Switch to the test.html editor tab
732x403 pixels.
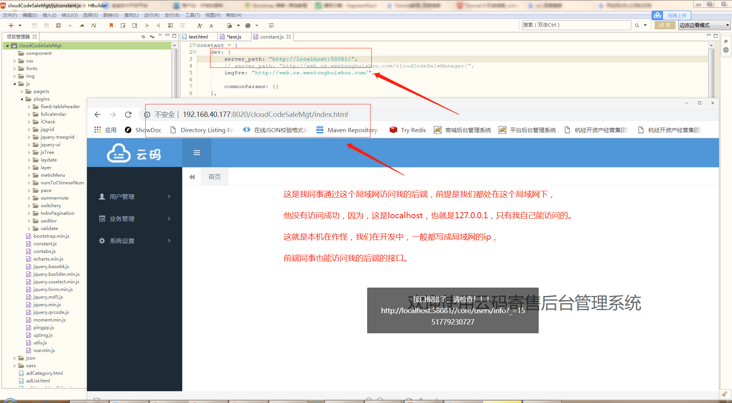click(198, 36)
